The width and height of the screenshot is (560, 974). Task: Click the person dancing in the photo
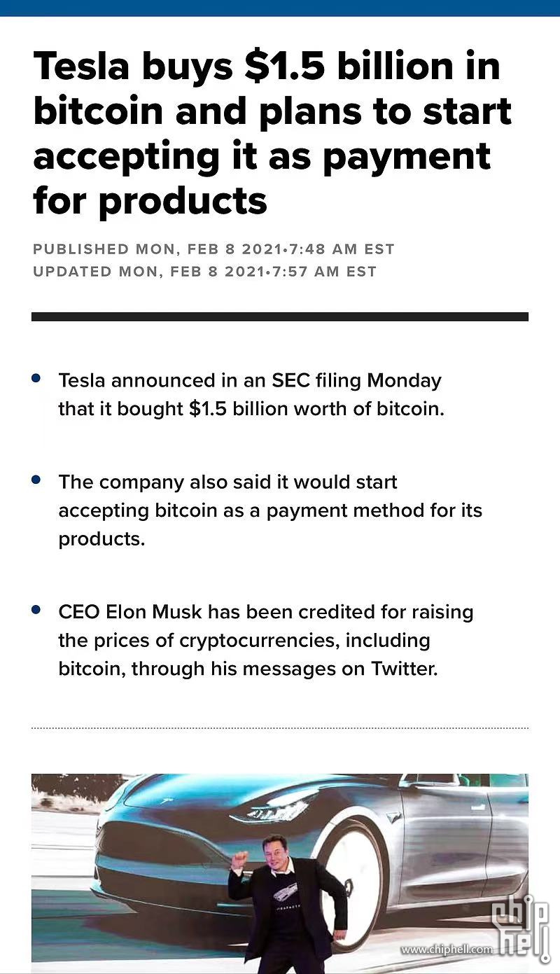(x=287, y=903)
